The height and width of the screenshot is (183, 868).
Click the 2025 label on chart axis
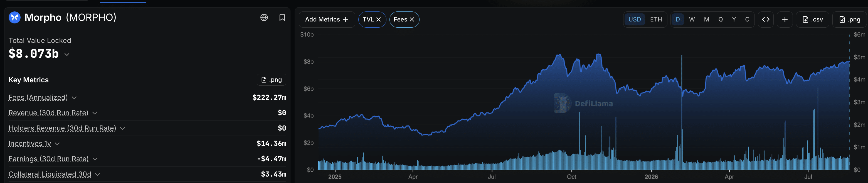point(335,177)
